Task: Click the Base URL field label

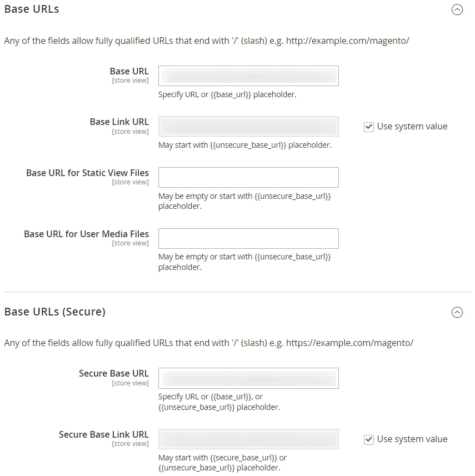Action: coord(129,71)
